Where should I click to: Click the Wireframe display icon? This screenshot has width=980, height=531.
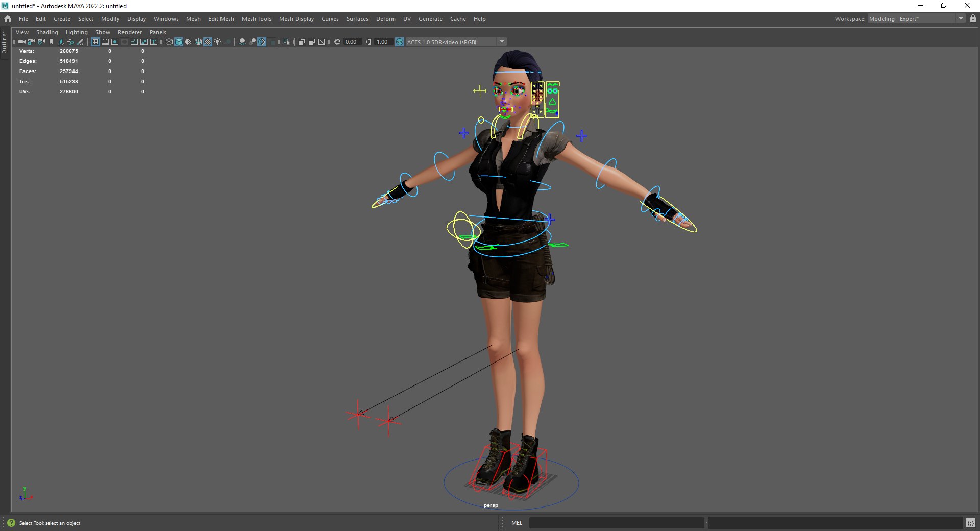169,42
